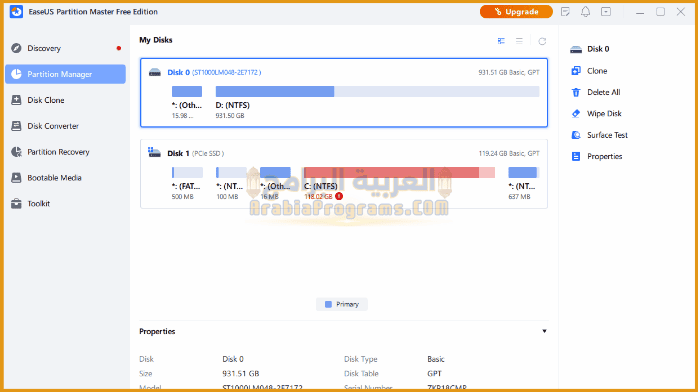Open the title bar dropdown menu icon
The width and height of the screenshot is (698, 392).
[x=606, y=12]
